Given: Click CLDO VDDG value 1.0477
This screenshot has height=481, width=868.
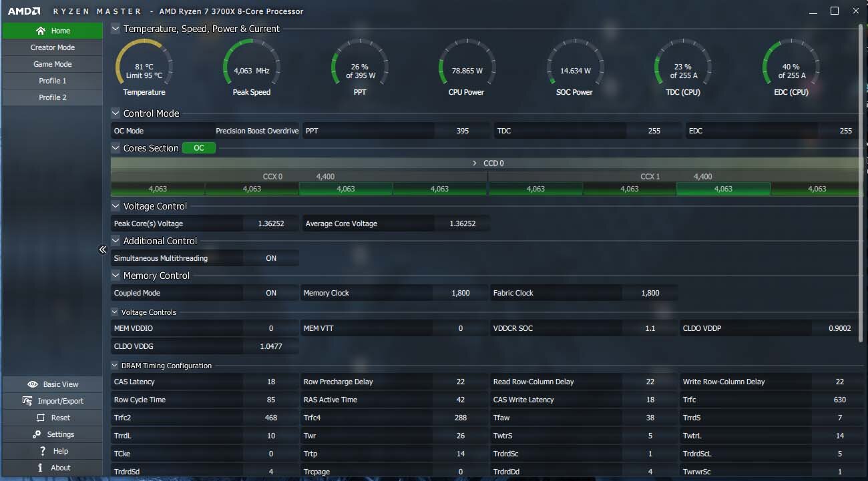Looking at the screenshot, I should [x=271, y=346].
